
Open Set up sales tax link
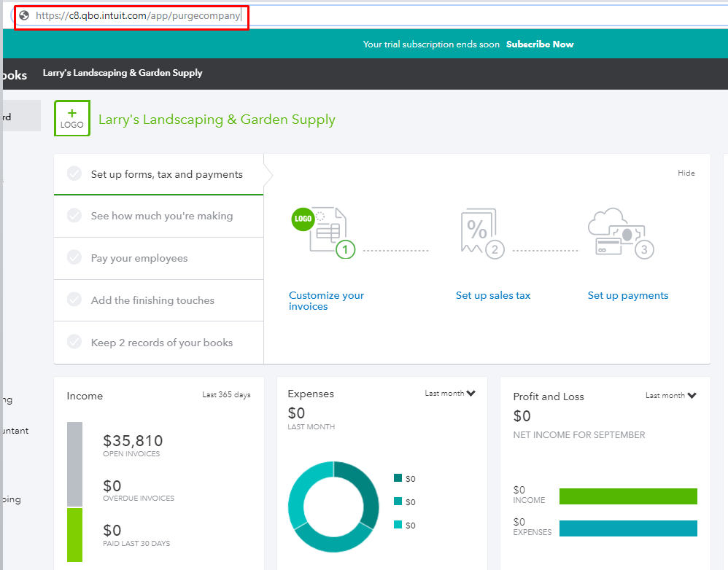pyautogui.click(x=492, y=295)
